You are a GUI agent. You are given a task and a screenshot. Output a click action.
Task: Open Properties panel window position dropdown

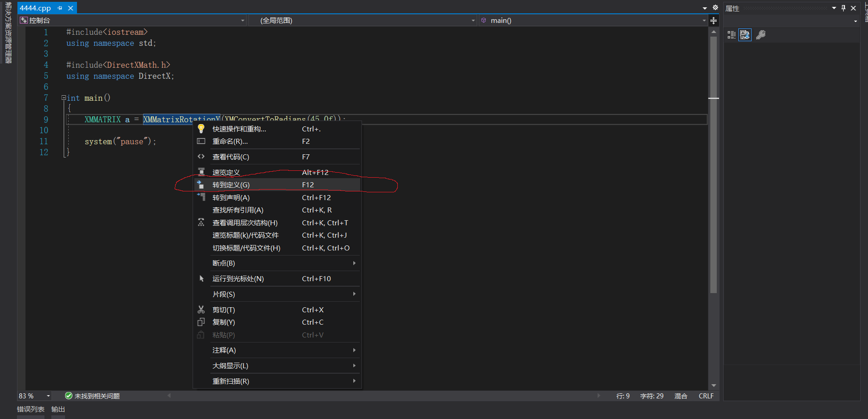click(x=834, y=8)
